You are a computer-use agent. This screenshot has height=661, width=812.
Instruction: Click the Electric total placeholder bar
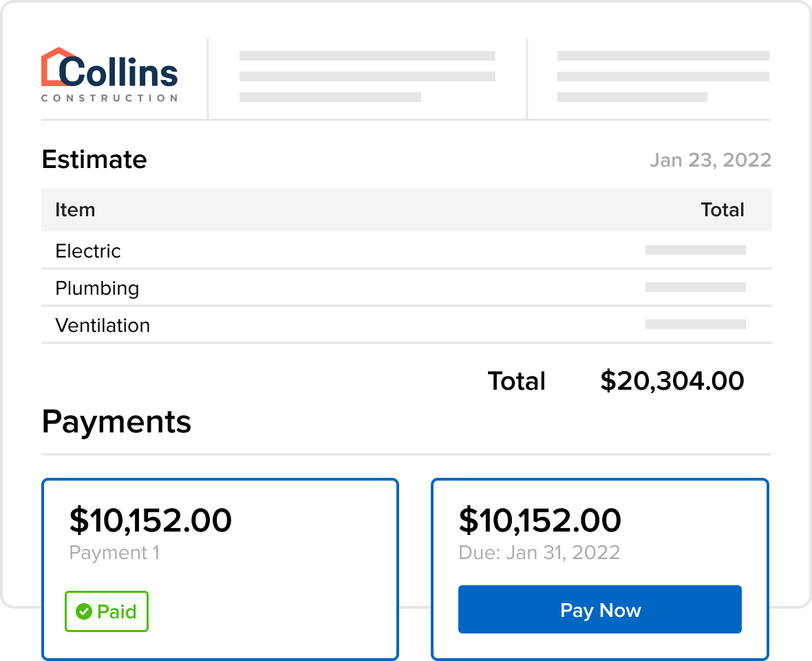pos(695,251)
